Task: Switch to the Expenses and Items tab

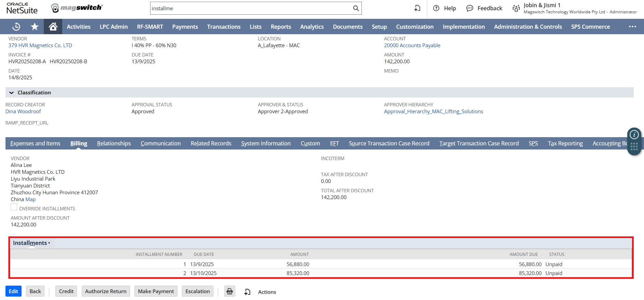Action: [35, 143]
